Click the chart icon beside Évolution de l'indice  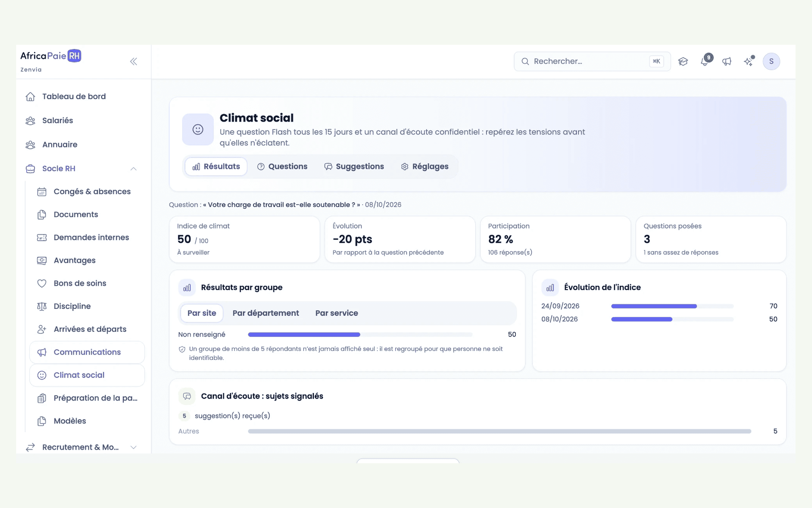550,288
